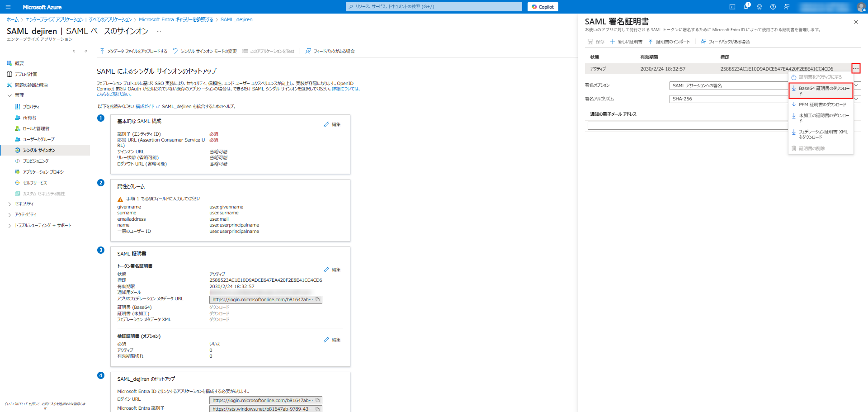
Task: Expand the セキュリティ section
Action: (x=9, y=204)
